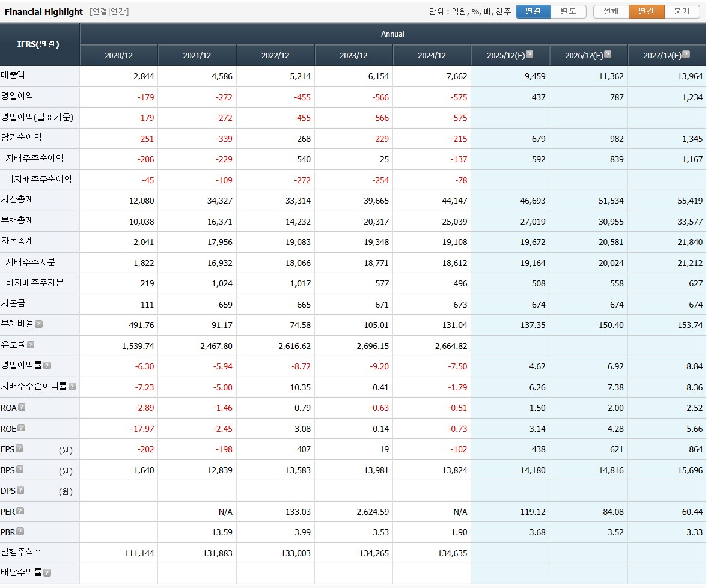
Task: Click the 2022/12 column header
Action: click(x=275, y=55)
